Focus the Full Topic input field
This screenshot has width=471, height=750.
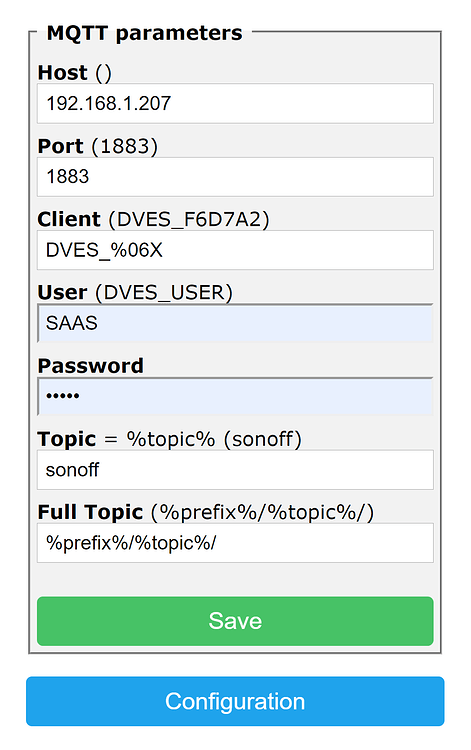(235, 542)
